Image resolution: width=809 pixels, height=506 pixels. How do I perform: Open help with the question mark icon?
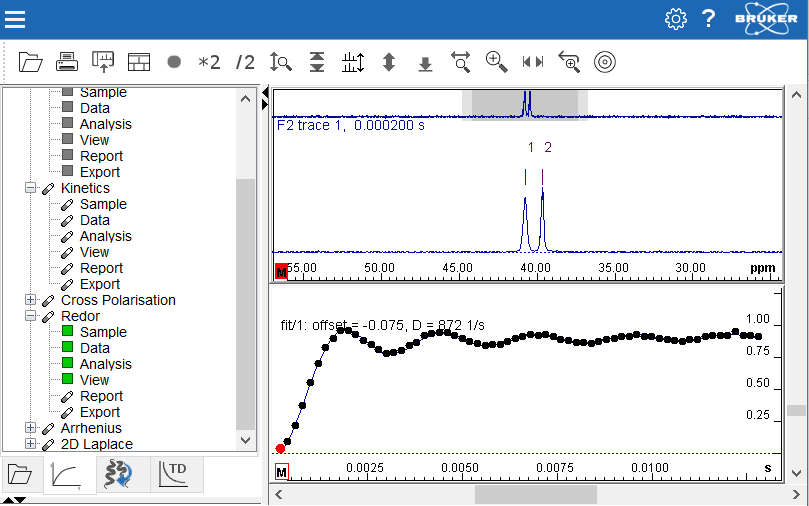[709, 19]
